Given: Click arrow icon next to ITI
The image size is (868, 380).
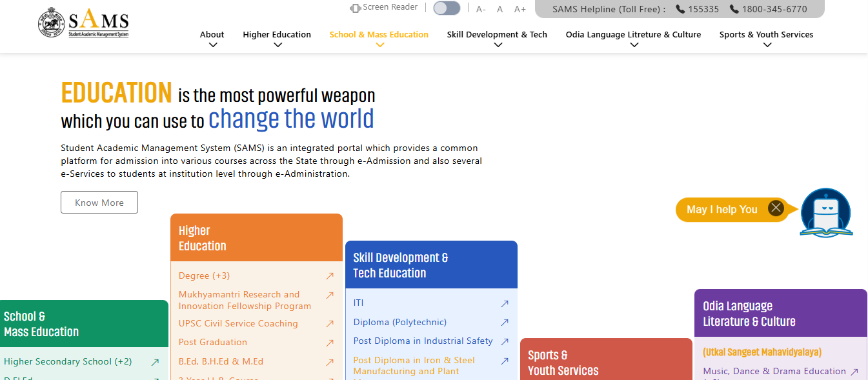Looking at the screenshot, I should (x=505, y=303).
